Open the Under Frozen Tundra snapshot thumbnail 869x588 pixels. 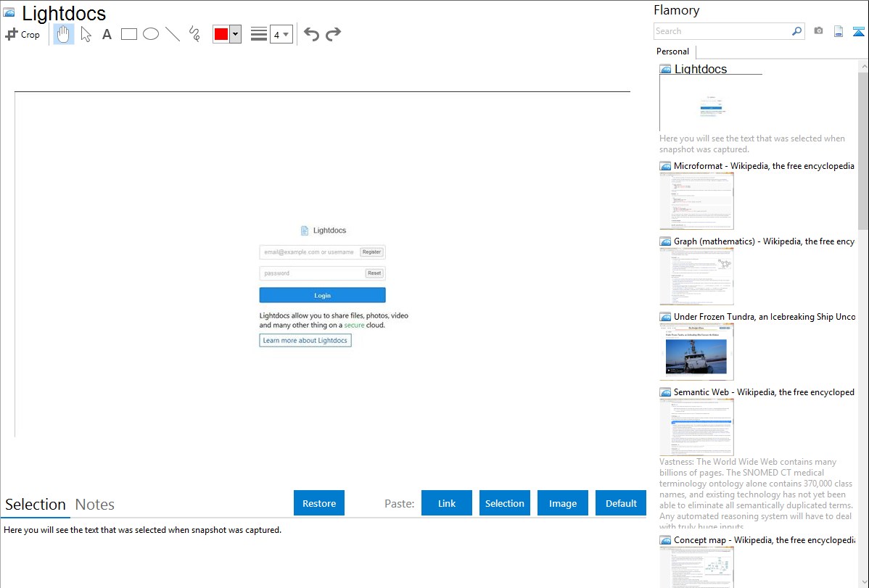coord(696,352)
